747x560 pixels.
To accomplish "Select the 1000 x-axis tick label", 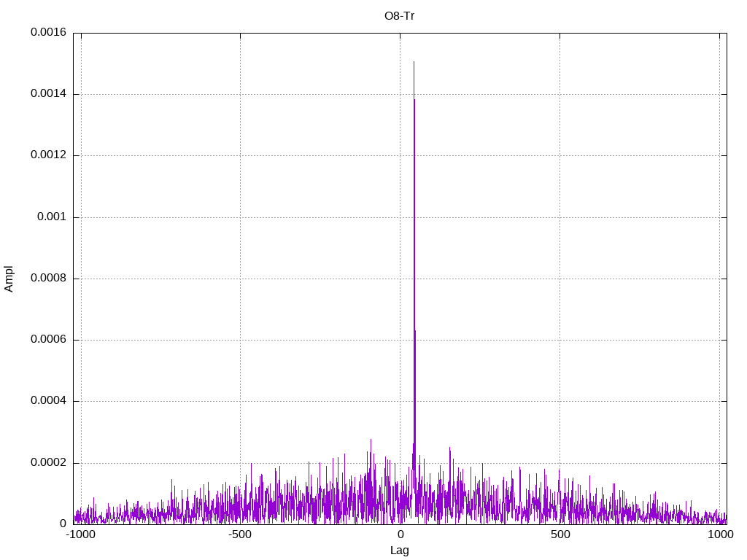I will pyautogui.click(x=720, y=535).
